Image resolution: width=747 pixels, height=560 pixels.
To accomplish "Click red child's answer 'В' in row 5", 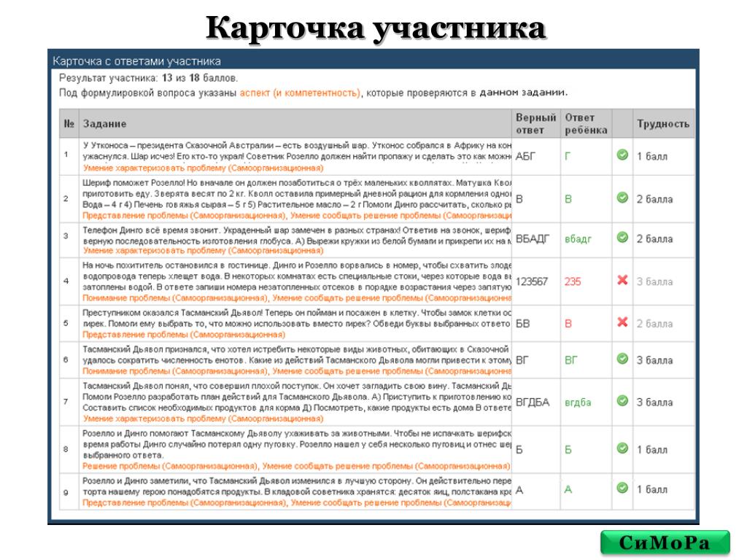I will pos(568,324).
